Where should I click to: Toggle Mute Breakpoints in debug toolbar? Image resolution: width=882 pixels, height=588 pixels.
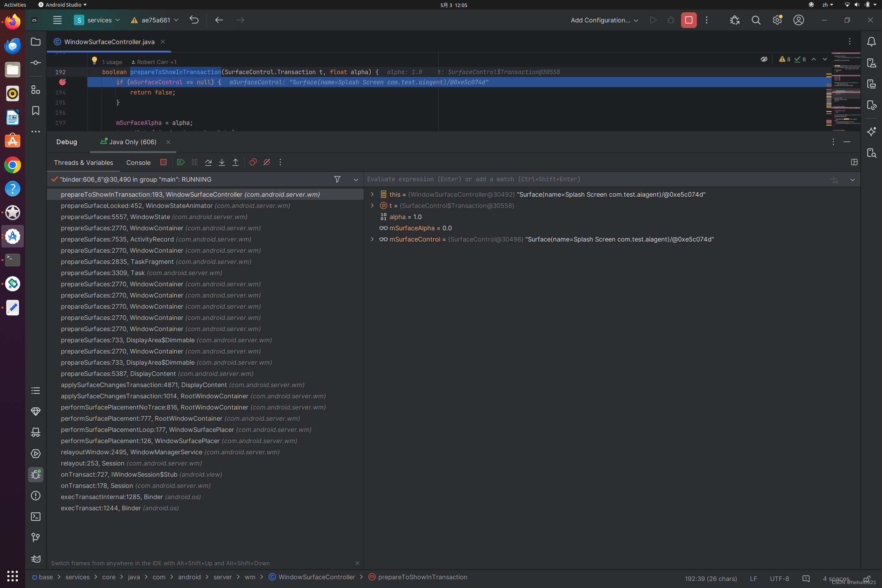(x=267, y=162)
